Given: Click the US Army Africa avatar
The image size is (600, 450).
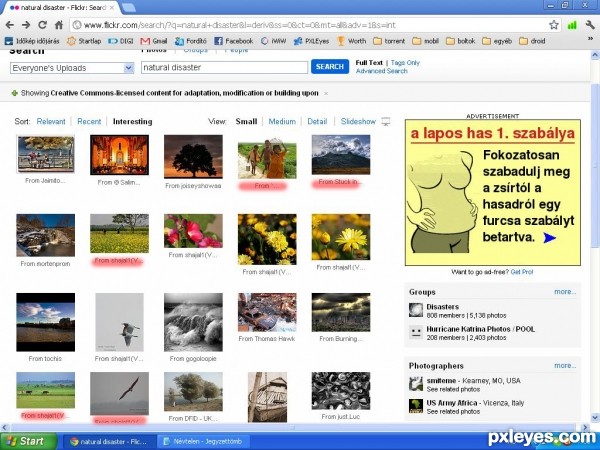Looking at the screenshot, I should coord(416,406).
